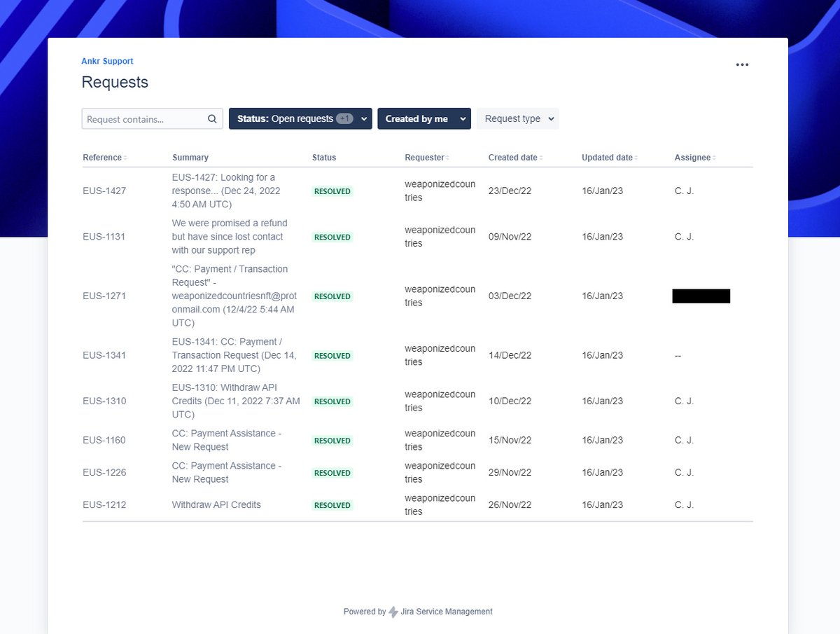Screen dimensions: 840x634
Task: Open EUS-1226 Payment Assistance summary
Action: tap(227, 472)
